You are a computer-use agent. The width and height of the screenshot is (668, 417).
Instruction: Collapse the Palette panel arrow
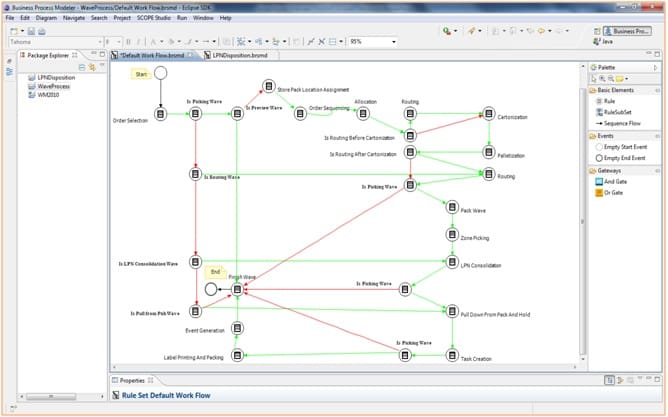pos(655,67)
